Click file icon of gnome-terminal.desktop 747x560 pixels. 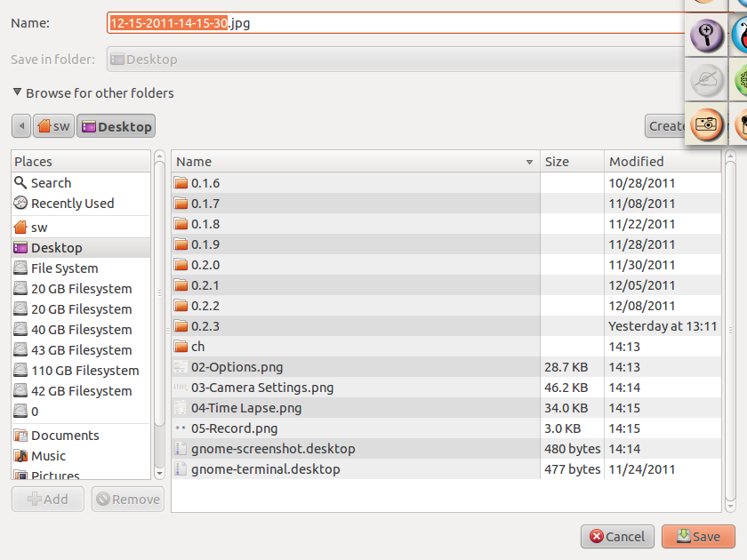pyautogui.click(x=180, y=469)
